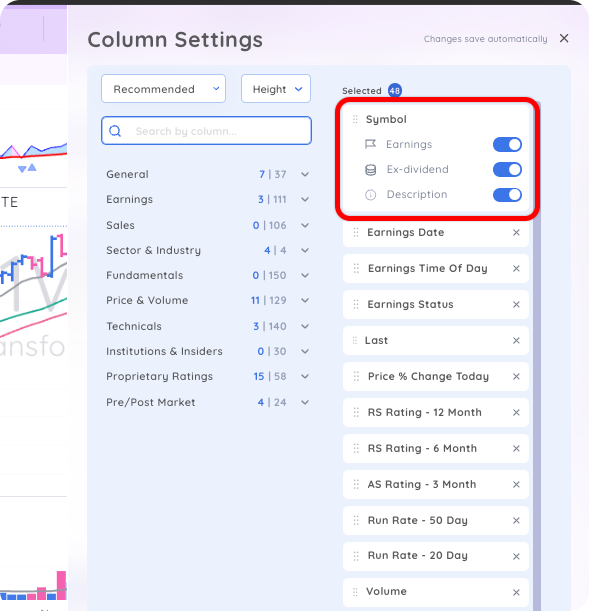Expand the Fundamentals category chevron
Image resolution: width=589 pixels, height=611 pixels.
coord(305,275)
